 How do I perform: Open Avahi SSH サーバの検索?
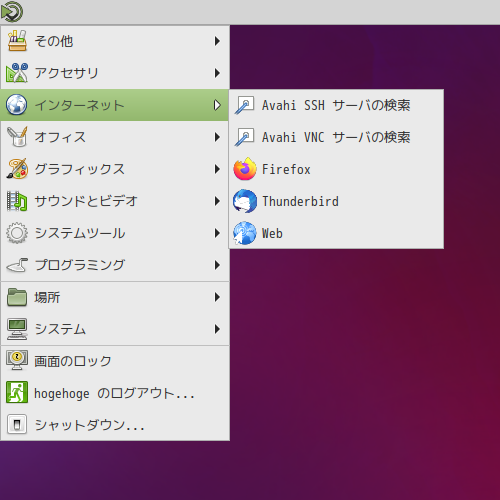point(336,105)
